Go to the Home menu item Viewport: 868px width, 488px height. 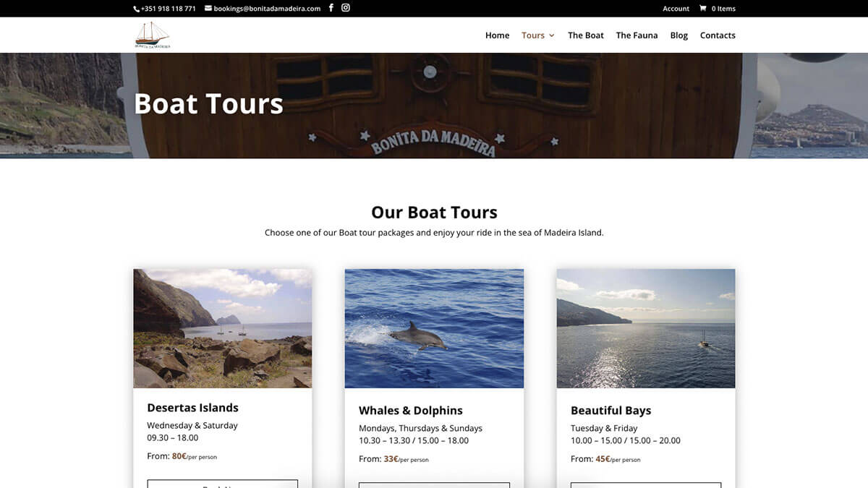(497, 35)
